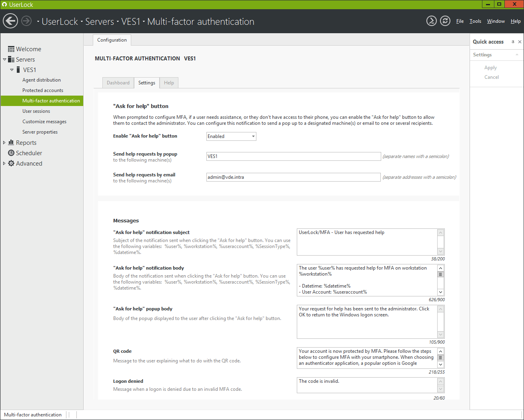This screenshot has width=524, height=420.
Task: Click the Advanced gear icon
Action: click(x=11, y=163)
